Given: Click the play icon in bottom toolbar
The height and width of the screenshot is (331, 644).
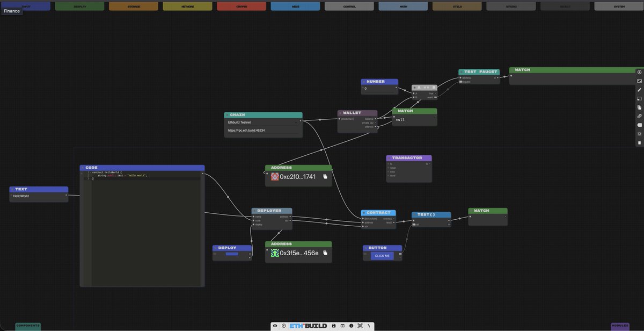Looking at the screenshot, I should 284,326.
